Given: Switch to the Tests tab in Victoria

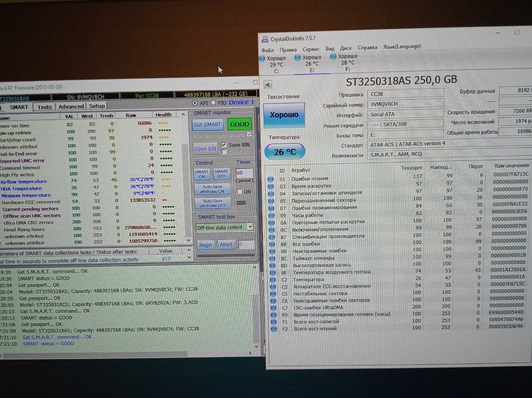Looking at the screenshot, I should pyautogui.click(x=44, y=105).
